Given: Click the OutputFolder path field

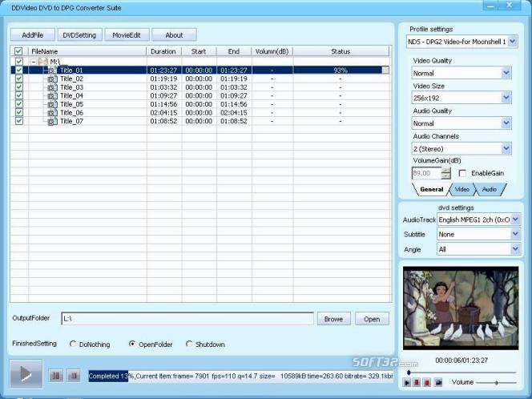Looking at the screenshot, I should 187,319.
